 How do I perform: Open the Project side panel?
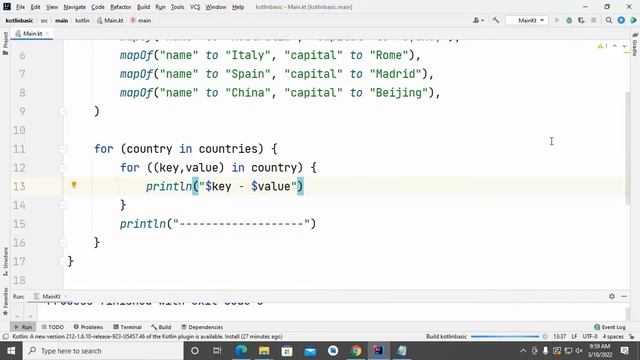[x=5, y=43]
